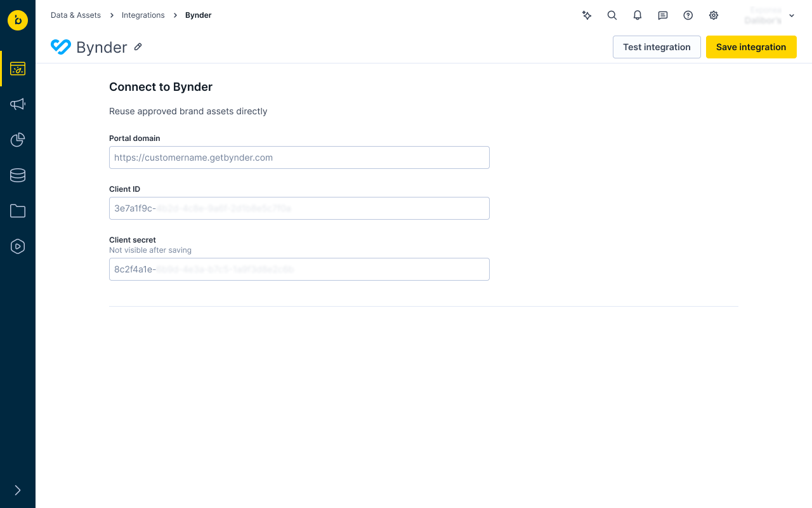This screenshot has width=812, height=508.
Task: Open the Analytics pie chart icon
Action: coord(18,140)
